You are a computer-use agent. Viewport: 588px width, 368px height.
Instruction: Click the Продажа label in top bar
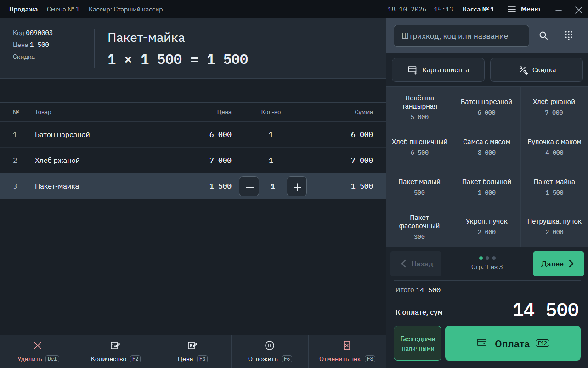pos(23,9)
